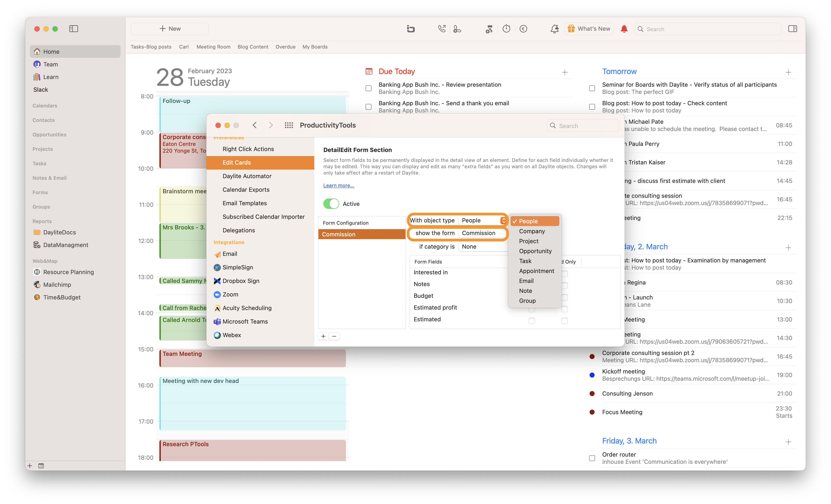Select Commission in Form Configuration list
831x504 pixels.
[x=362, y=234]
